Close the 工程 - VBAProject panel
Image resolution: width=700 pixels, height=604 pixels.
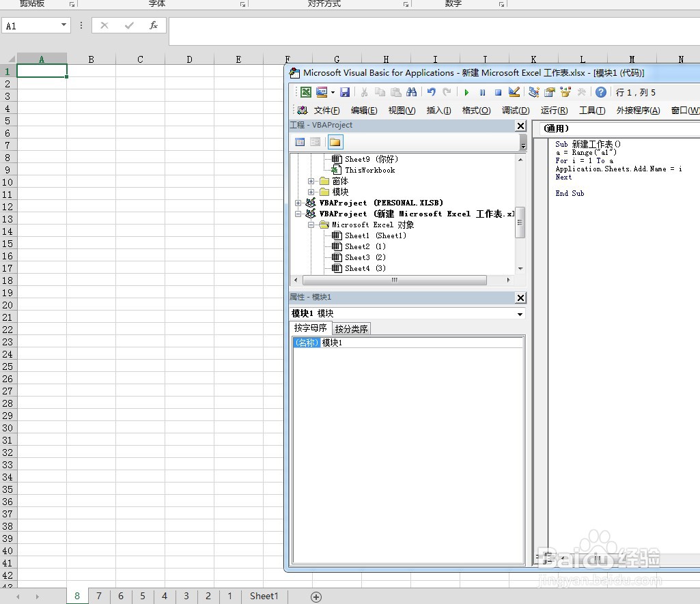pyautogui.click(x=520, y=126)
